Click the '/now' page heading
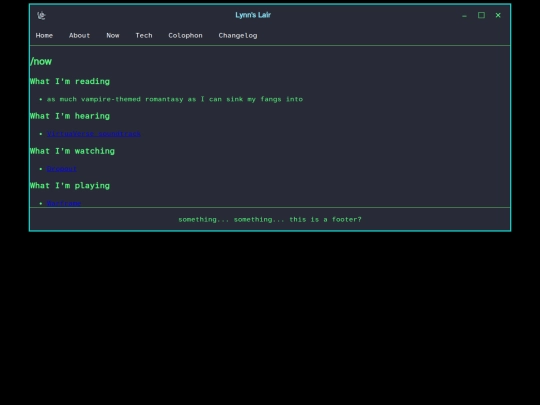540x405 pixels. 41,62
